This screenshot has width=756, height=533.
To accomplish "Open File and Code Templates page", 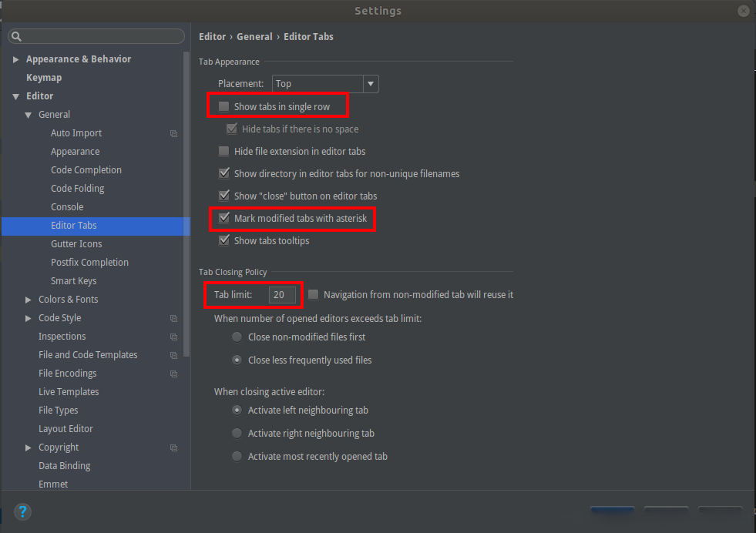I will click(x=88, y=354).
